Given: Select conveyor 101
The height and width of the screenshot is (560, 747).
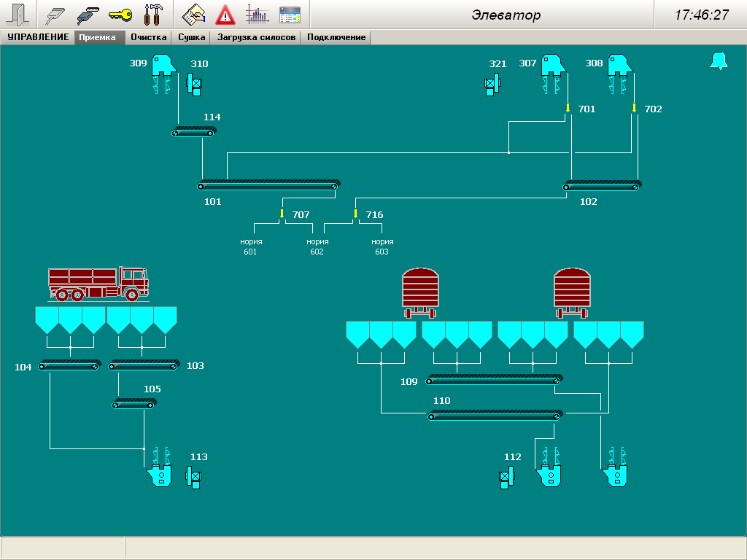Looking at the screenshot, I should (268, 186).
